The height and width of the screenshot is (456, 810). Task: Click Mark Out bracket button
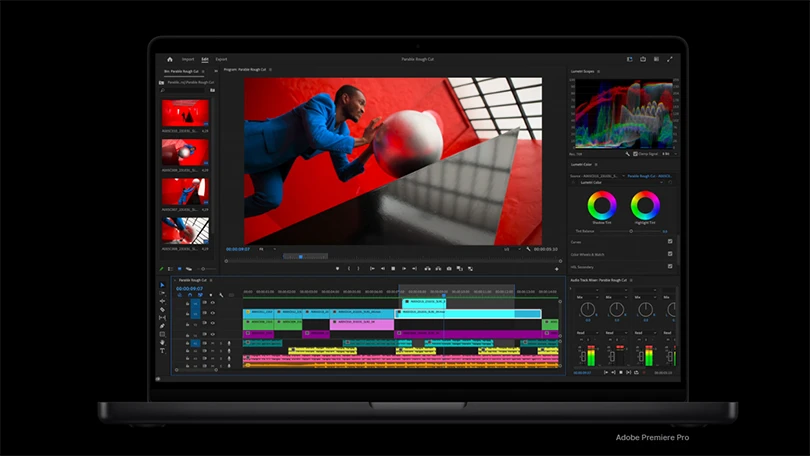click(358, 269)
